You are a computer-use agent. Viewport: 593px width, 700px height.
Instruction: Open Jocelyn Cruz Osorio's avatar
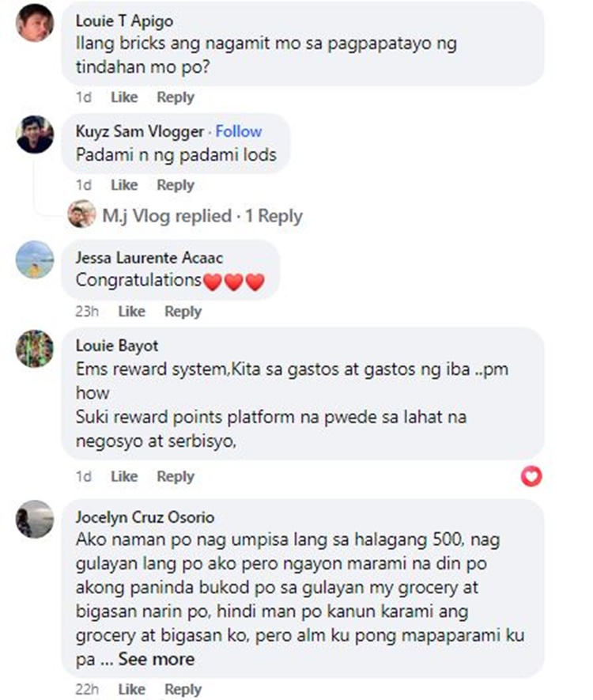click(35, 519)
